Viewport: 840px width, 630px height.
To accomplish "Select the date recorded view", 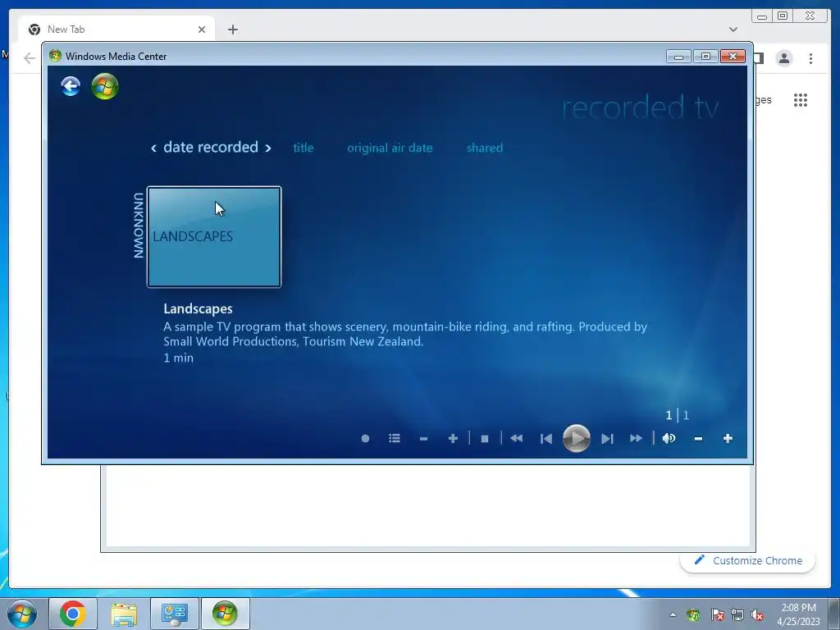I will [x=211, y=148].
